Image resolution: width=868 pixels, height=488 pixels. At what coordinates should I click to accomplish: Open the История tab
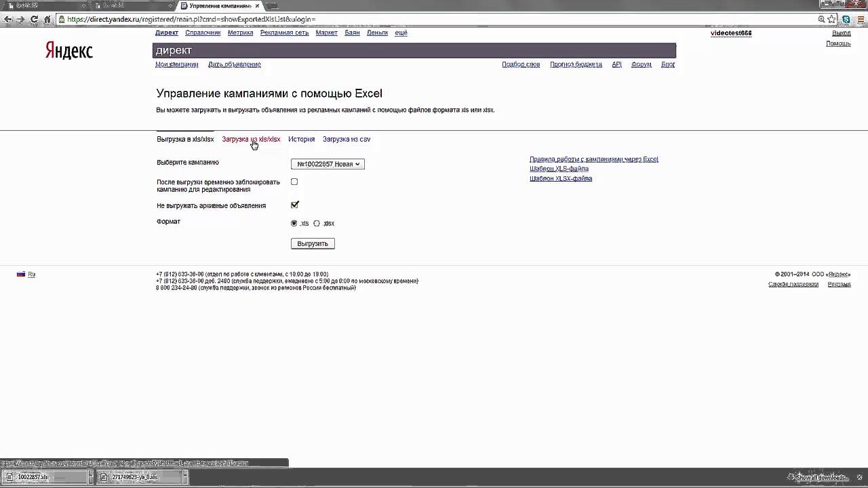click(x=301, y=139)
